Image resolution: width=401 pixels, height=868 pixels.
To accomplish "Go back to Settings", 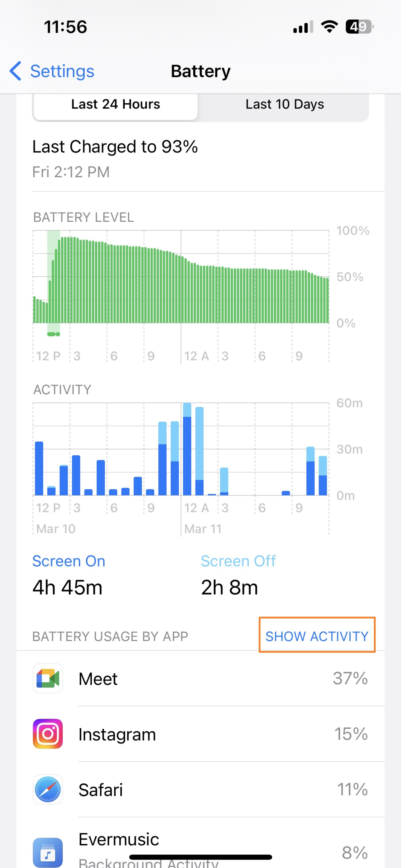I will click(62, 71).
